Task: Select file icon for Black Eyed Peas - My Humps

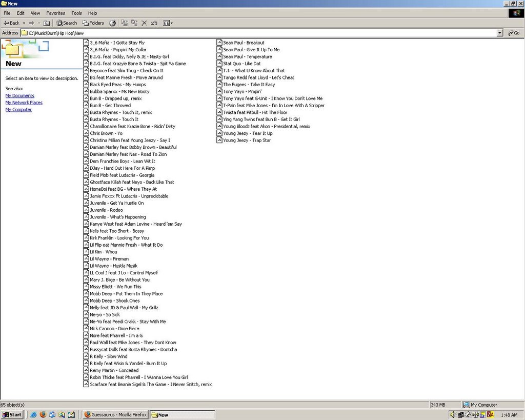Action: [x=86, y=85]
